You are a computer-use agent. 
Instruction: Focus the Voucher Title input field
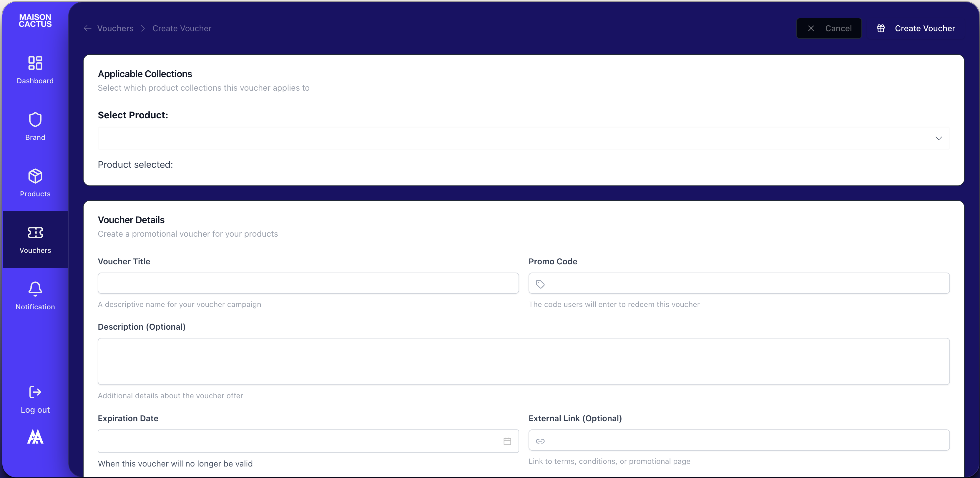coord(308,283)
